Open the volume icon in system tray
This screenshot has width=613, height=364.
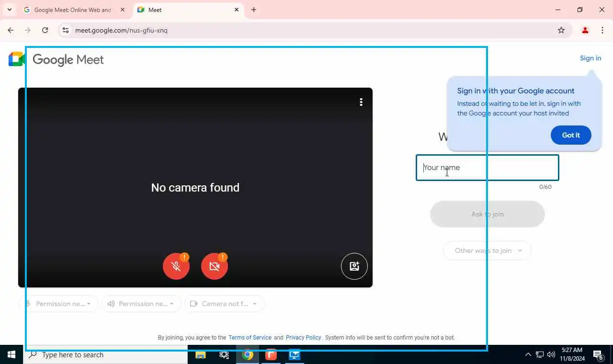click(551, 355)
